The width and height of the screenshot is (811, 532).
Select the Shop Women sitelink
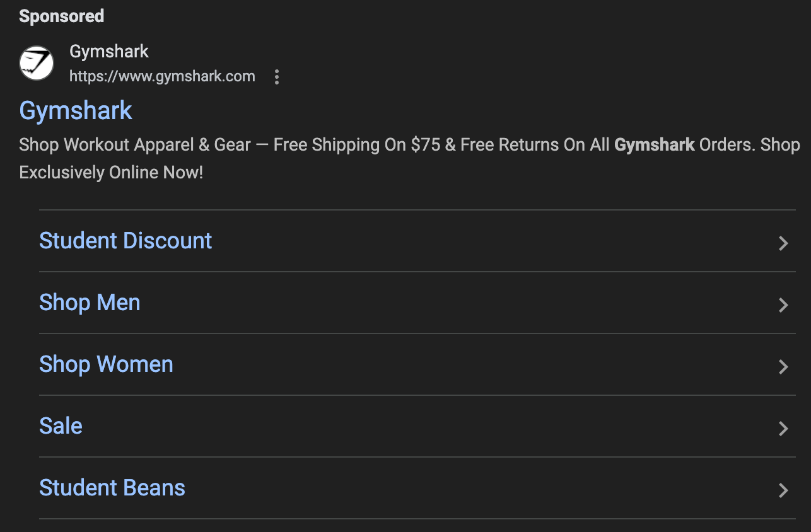tap(106, 364)
